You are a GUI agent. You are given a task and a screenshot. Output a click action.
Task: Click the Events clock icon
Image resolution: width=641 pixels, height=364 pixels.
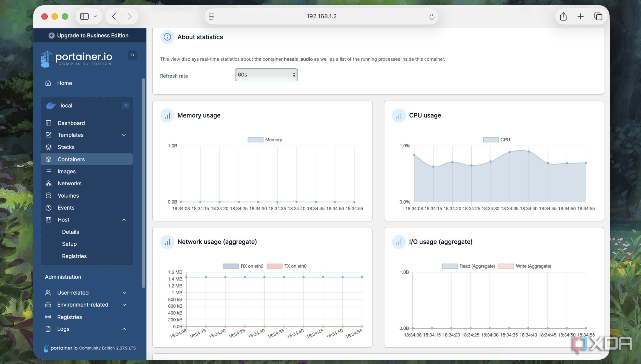click(x=48, y=207)
